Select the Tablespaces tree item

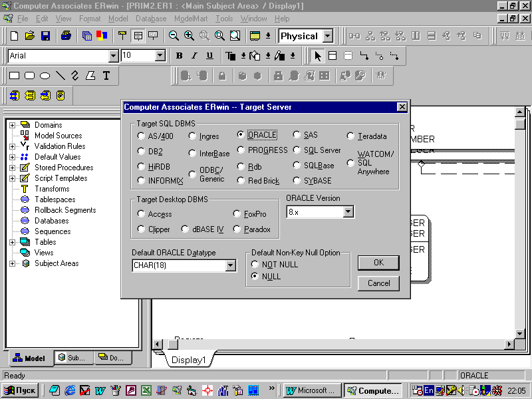pos(55,199)
